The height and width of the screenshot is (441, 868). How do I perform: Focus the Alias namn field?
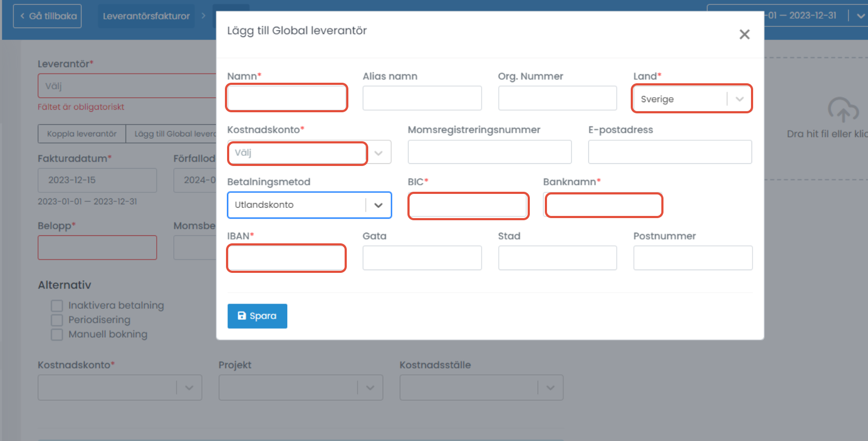(422, 98)
